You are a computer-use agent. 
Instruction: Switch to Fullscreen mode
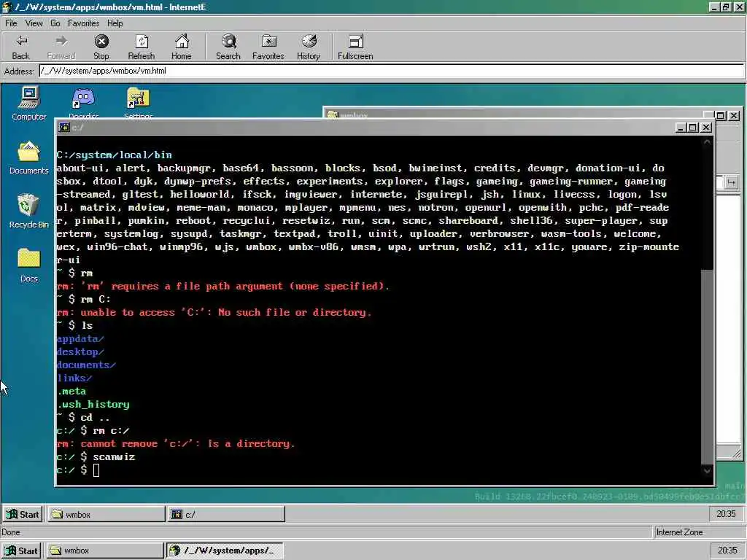click(355, 47)
